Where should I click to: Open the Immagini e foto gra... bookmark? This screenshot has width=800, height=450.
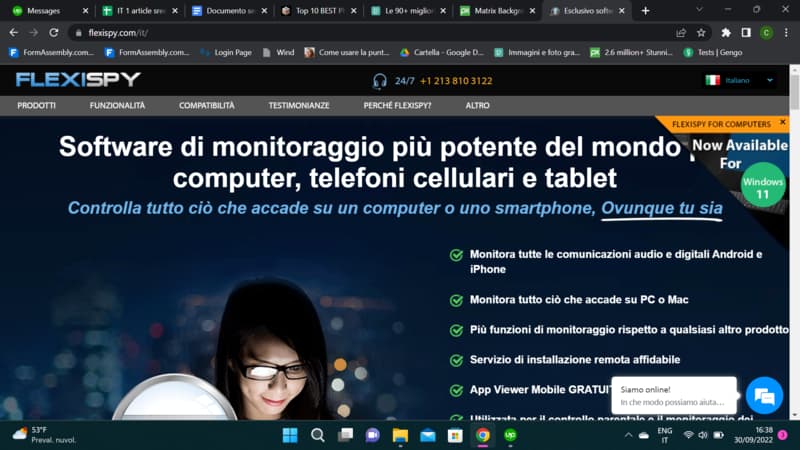(x=537, y=53)
